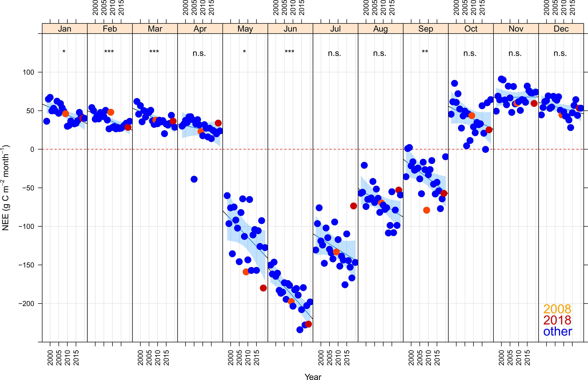Click the red 2018 point in the Apr panel
The width and height of the screenshot is (588, 380).
(218, 123)
